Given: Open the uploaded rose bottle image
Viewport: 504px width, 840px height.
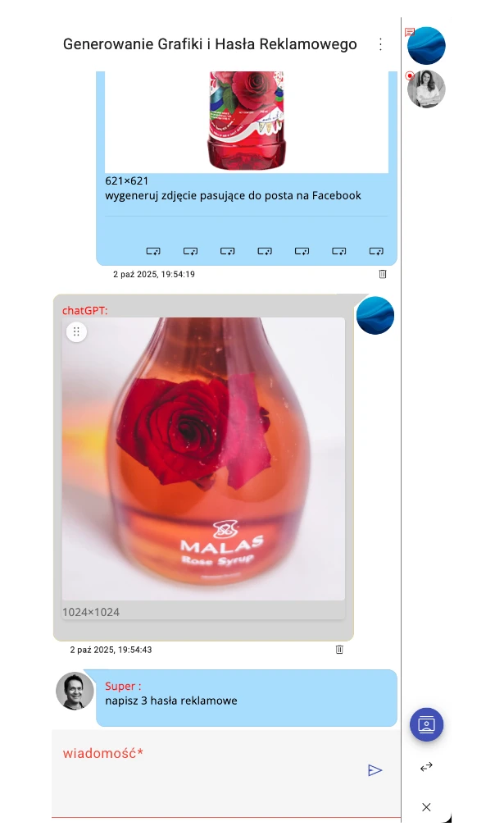Looking at the screenshot, I should point(247,122).
